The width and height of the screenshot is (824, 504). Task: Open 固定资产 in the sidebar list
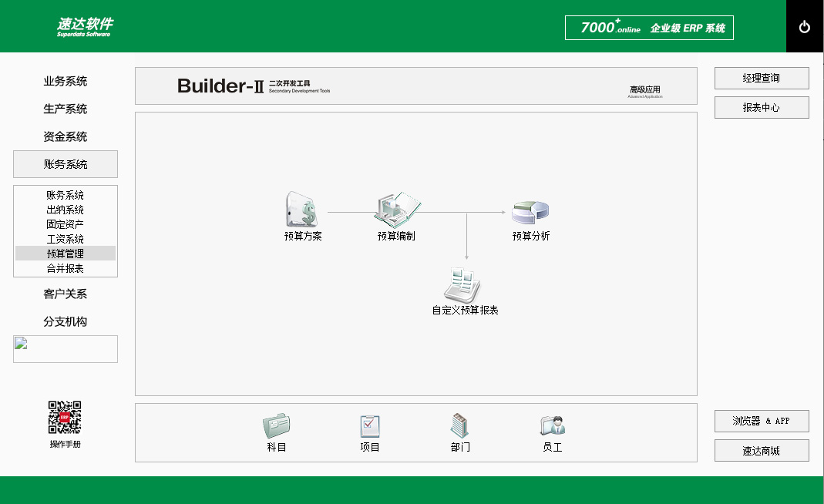click(65, 223)
